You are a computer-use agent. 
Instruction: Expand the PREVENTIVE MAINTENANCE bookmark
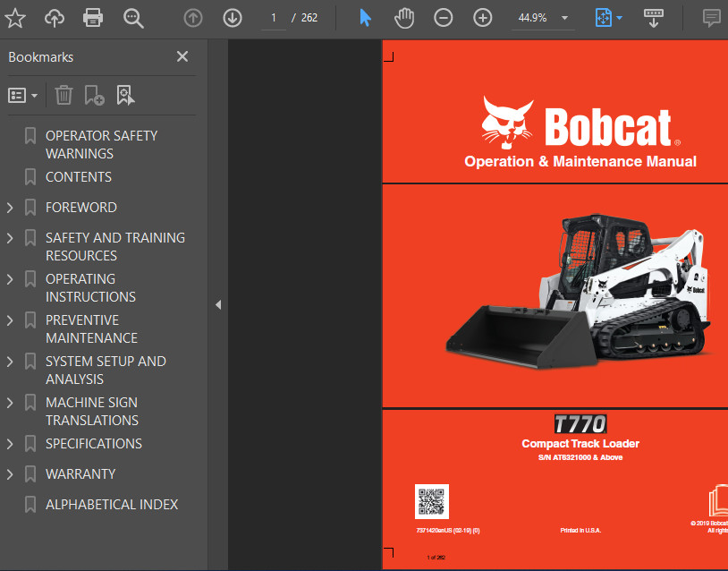coord(10,320)
